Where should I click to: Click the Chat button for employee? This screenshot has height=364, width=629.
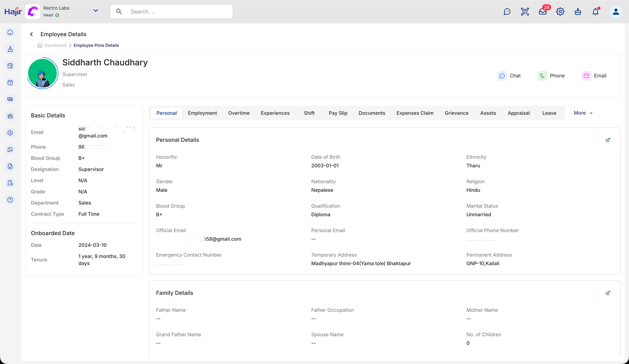pos(509,76)
